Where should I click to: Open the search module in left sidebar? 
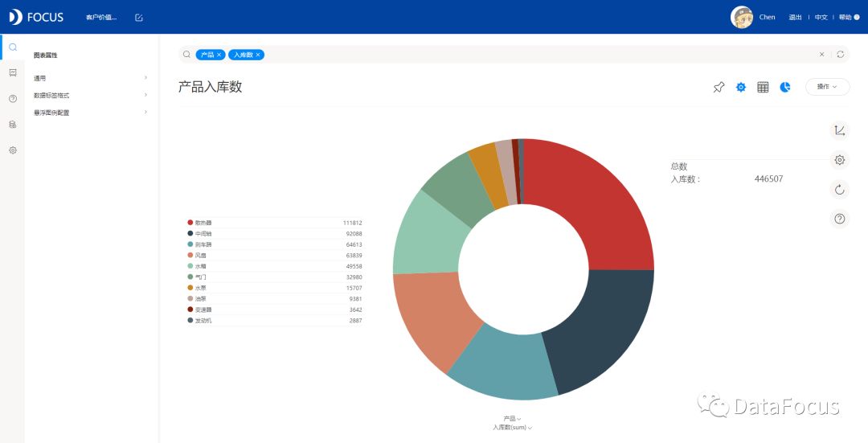click(x=13, y=47)
